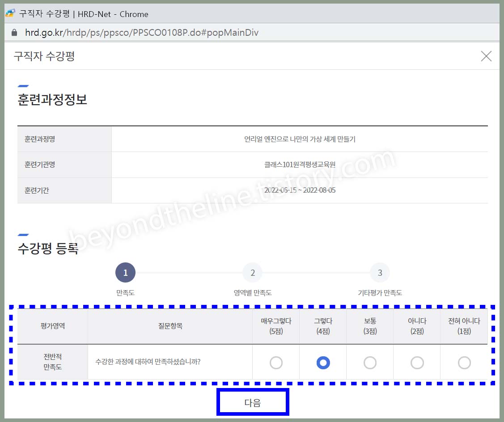Click the step 3 기타평가 만족도 circle indicator
This screenshot has width=504, height=422.
click(380, 272)
